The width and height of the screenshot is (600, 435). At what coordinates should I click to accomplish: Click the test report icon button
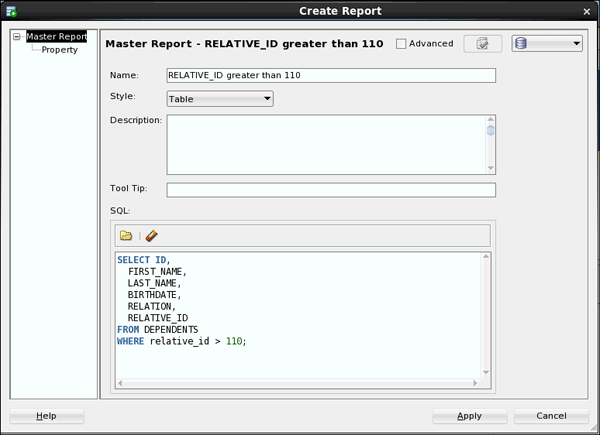(x=483, y=44)
